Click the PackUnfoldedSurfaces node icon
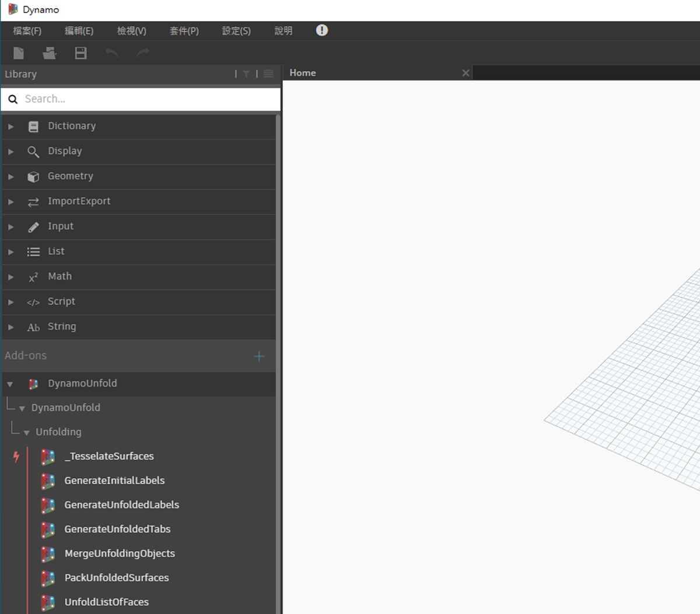 coord(48,578)
